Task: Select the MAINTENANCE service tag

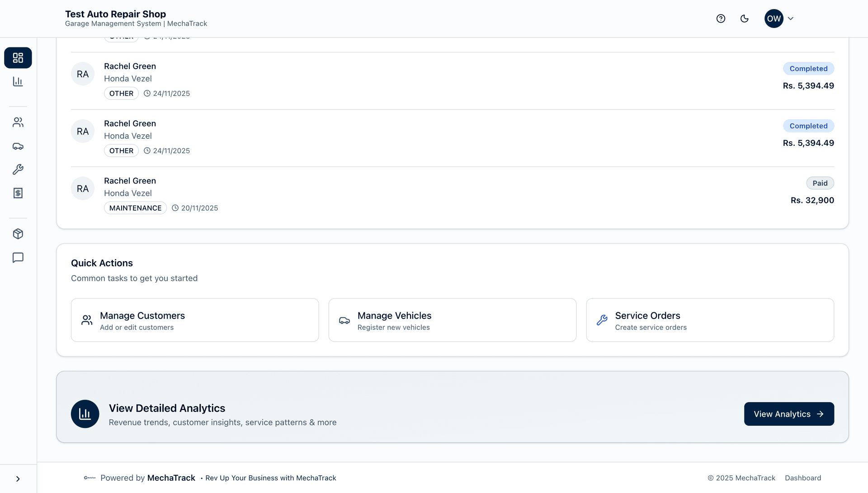Action: pyautogui.click(x=135, y=208)
